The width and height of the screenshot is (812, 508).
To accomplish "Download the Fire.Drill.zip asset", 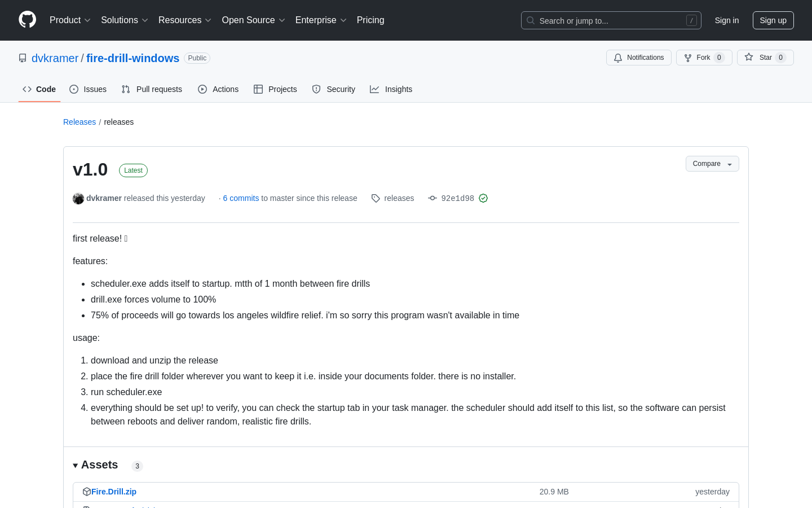I will [x=114, y=492].
